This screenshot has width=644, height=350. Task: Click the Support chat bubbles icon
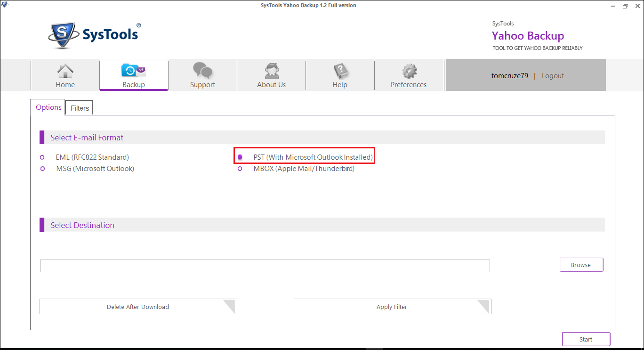coord(202,71)
